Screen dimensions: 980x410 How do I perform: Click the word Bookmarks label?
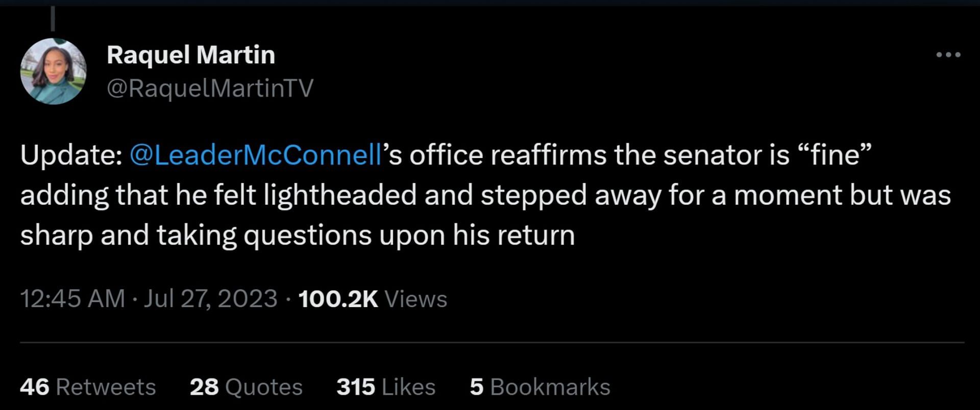pyautogui.click(x=550, y=387)
